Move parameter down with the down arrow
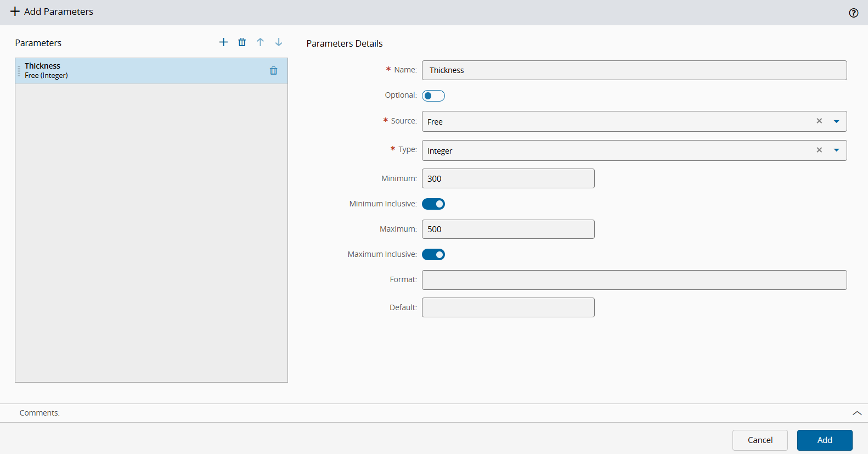The height and width of the screenshot is (454, 868). [279, 42]
